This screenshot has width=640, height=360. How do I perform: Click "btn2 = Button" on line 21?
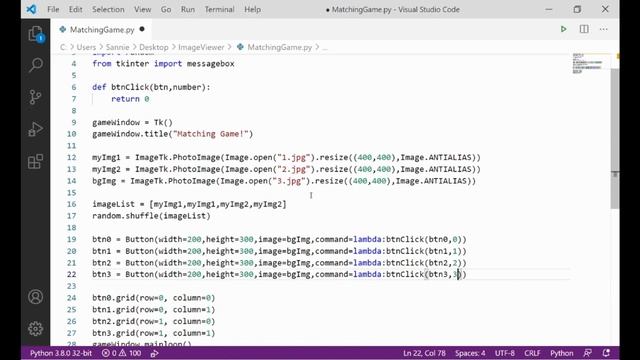pos(123,263)
